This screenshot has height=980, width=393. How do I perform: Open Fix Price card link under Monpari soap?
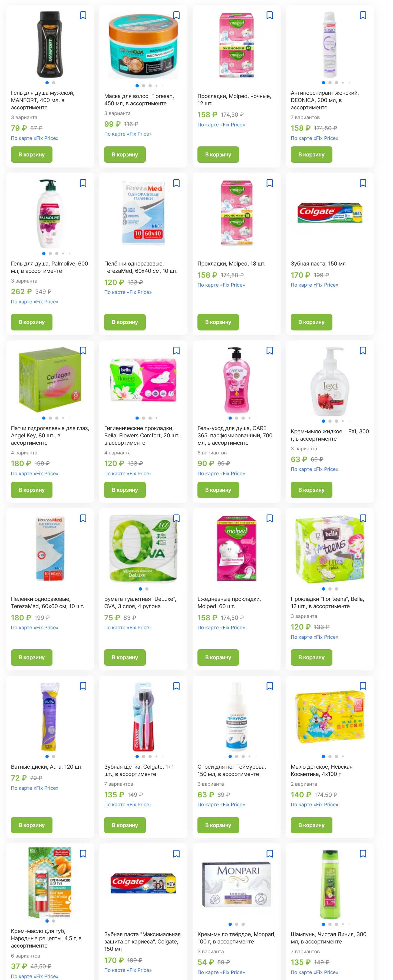tap(221, 972)
